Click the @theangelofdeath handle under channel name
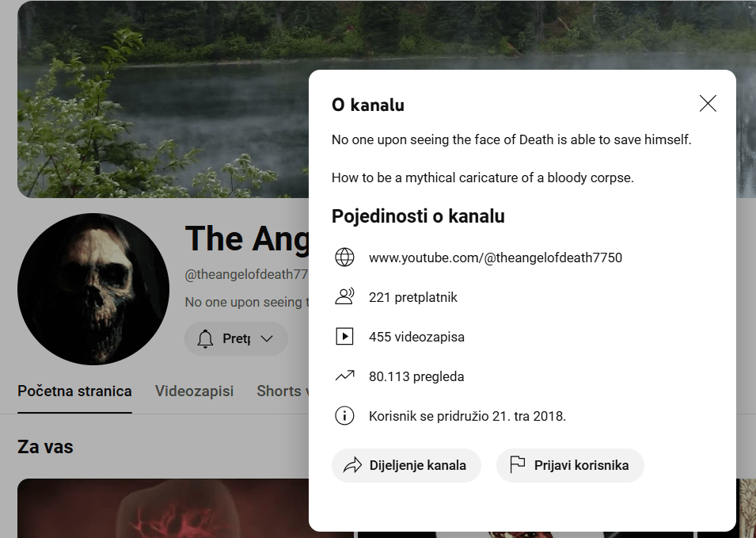The width and height of the screenshot is (756, 538). point(246,274)
